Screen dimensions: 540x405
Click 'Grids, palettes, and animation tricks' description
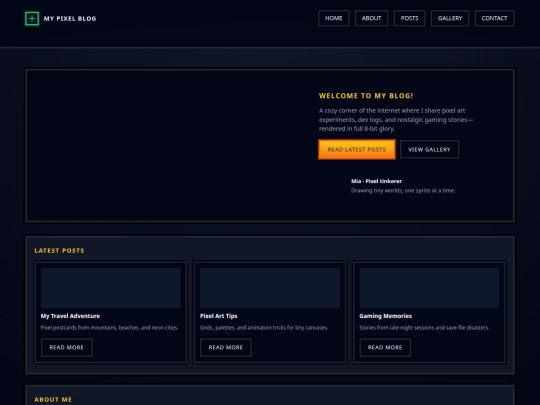click(264, 328)
